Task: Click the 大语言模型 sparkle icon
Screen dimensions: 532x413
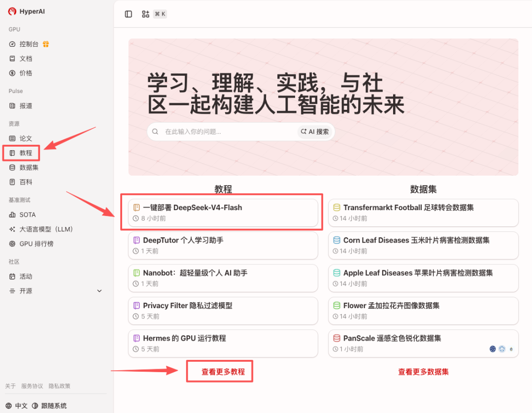Action: click(12, 229)
